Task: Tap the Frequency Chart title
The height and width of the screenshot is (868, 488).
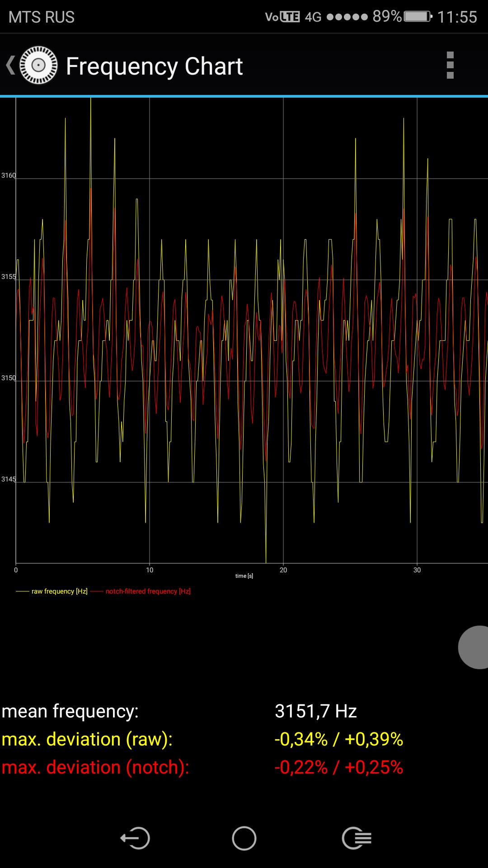Action: 154,66
